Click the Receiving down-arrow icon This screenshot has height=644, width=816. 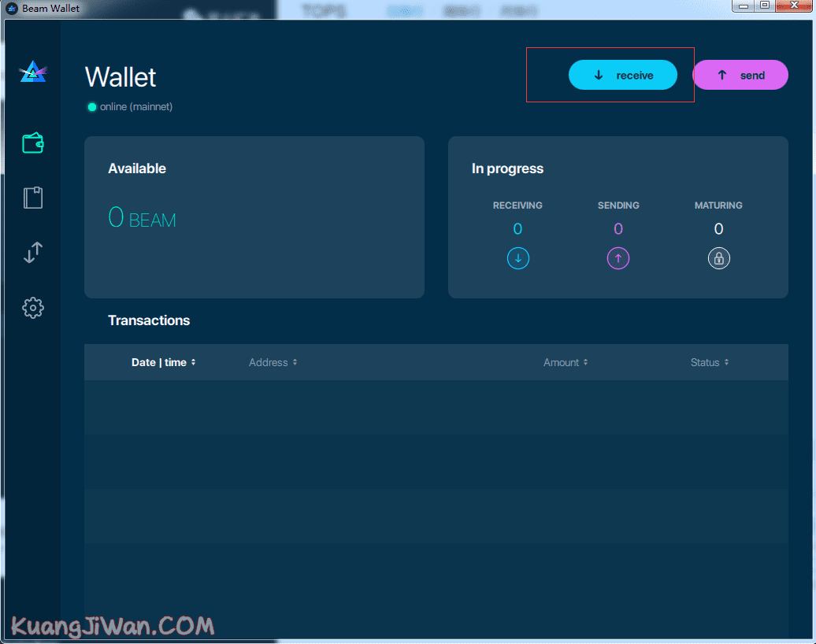(517, 257)
